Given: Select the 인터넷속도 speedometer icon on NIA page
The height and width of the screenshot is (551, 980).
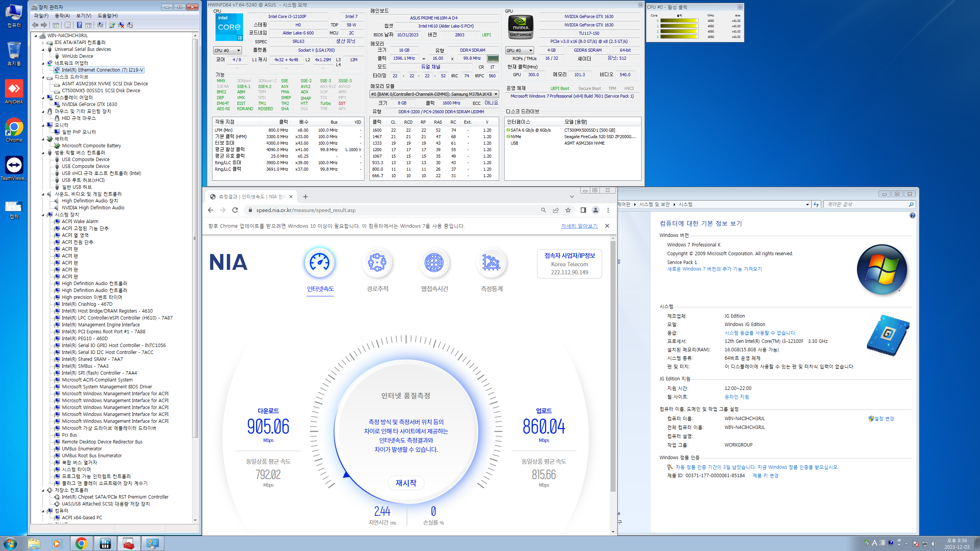Looking at the screenshot, I should (x=320, y=262).
